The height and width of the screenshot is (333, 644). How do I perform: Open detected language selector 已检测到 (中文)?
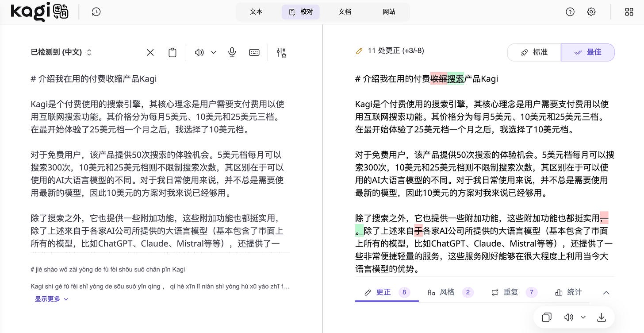(61, 52)
